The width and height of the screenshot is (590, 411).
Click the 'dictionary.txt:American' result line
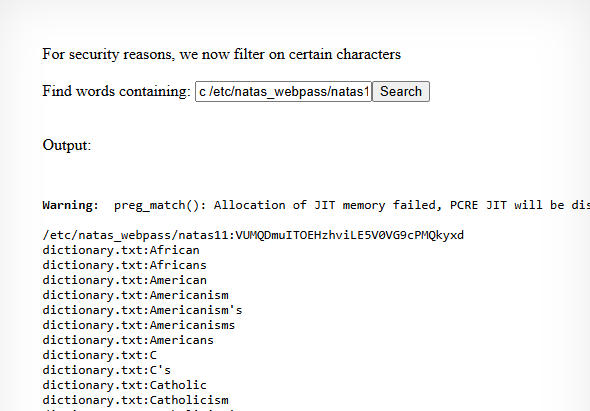coord(125,280)
